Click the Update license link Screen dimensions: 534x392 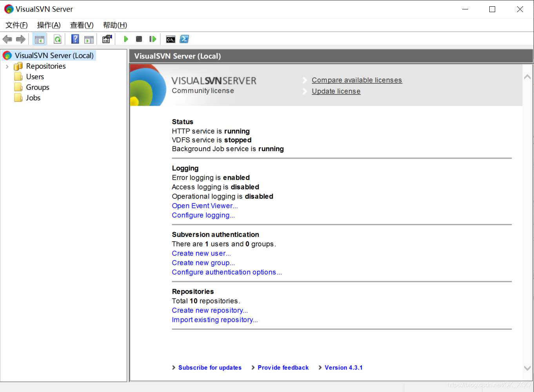(336, 91)
